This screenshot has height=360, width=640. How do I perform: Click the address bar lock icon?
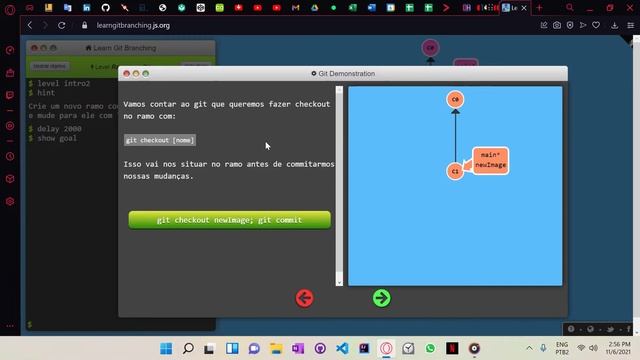click(x=84, y=25)
